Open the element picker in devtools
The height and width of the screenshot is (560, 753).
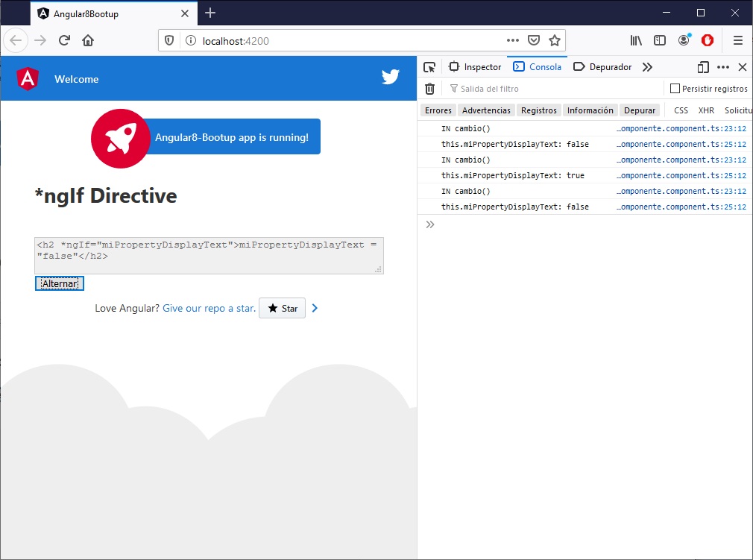click(429, 67)
